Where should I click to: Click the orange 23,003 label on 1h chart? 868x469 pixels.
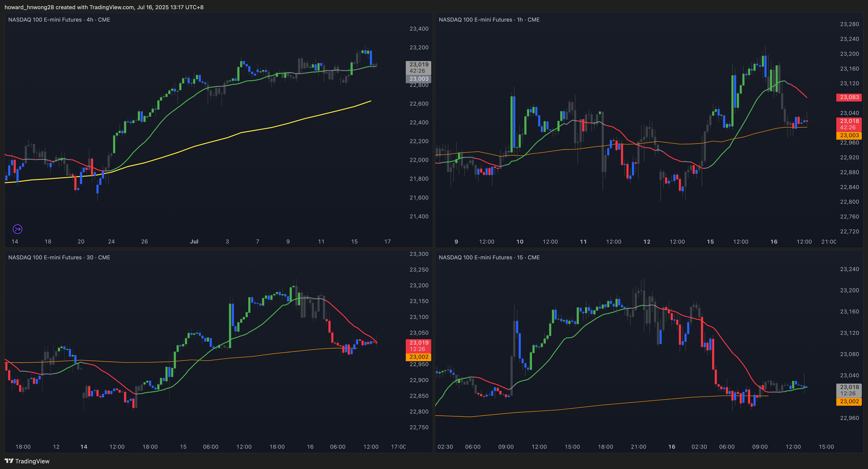click(849, 135)
